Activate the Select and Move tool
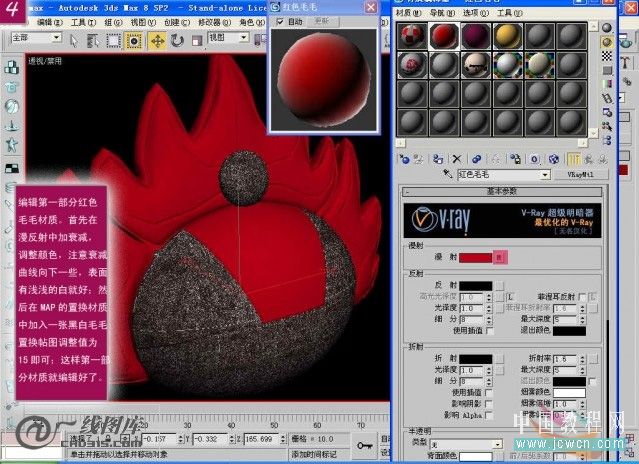This screenshot has width=639, height=464. [157, 41]
